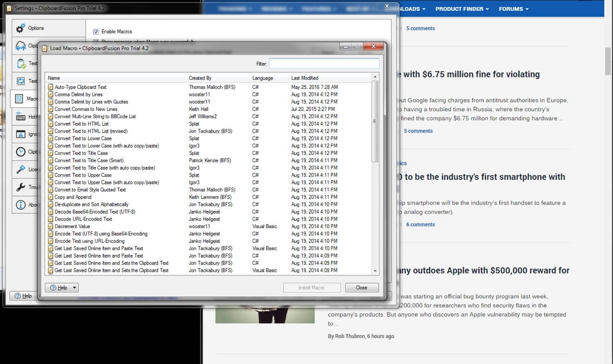Select 'Convert Text to Upper Case (with auto copy/paste)'
This screenshot has width=613, height=364.
coord(107,183)
